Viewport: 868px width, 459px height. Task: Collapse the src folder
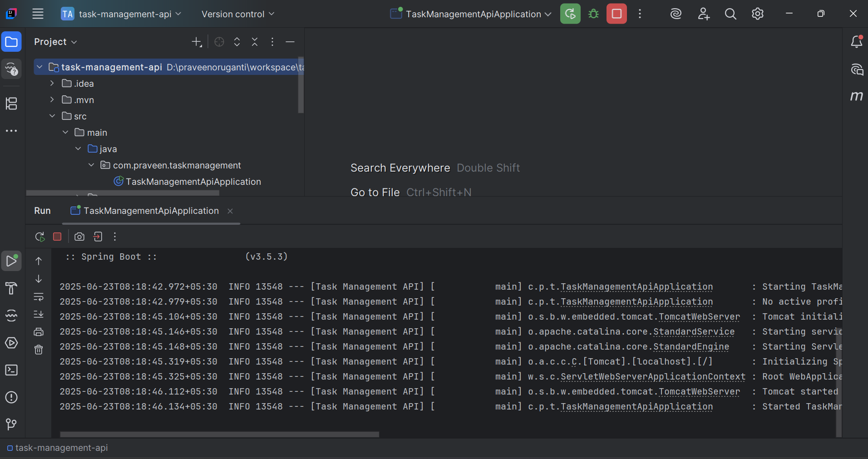coord(52,116)
